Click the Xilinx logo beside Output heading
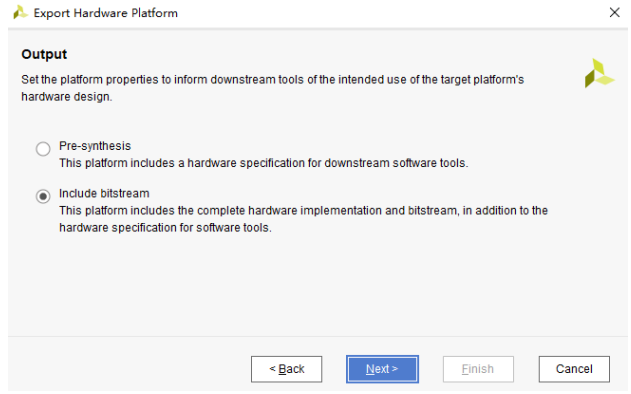631x394 pixels. tap(599, 73)
